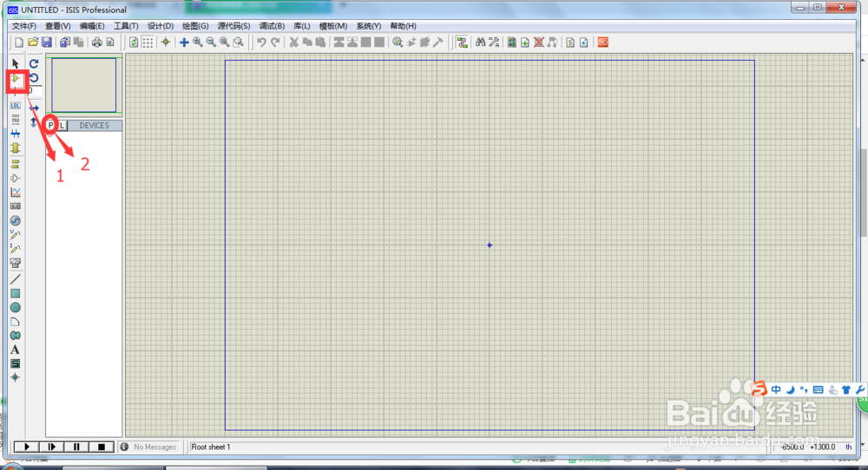Select the 2D Symbols tool
The width and height of the screenshot is (868, 470).
pyautogui.click(x=16, y=363)
